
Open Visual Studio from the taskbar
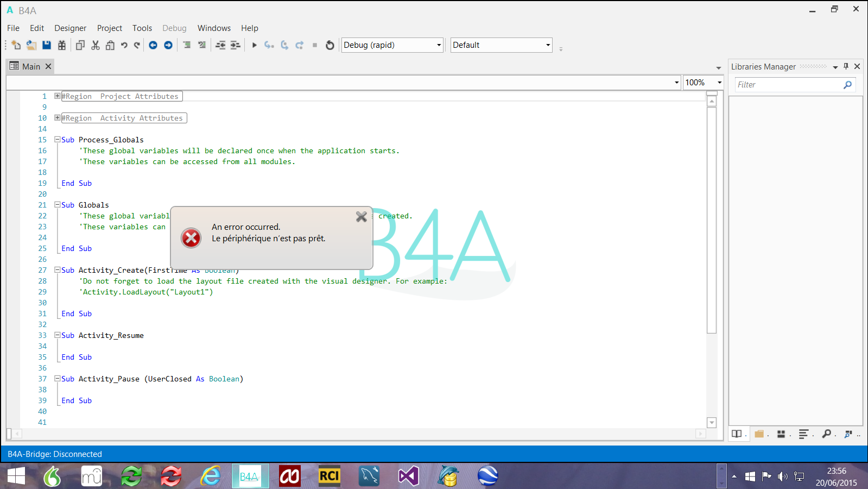[408, 476]
